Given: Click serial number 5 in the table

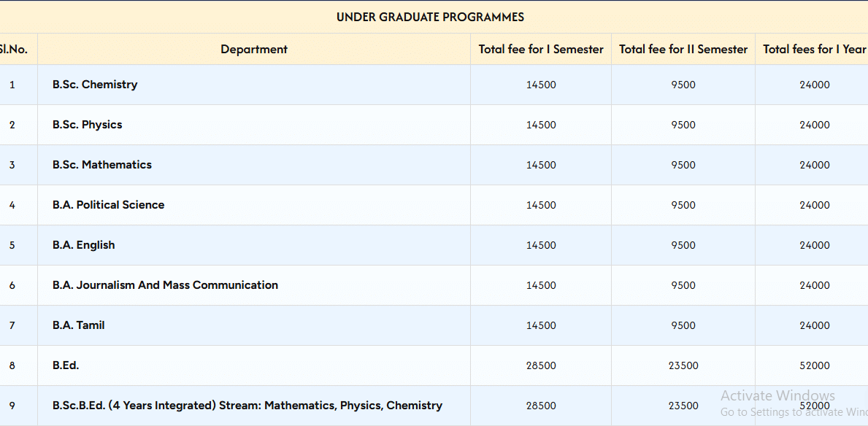Looking at the screenshot, I should (12, 245).
